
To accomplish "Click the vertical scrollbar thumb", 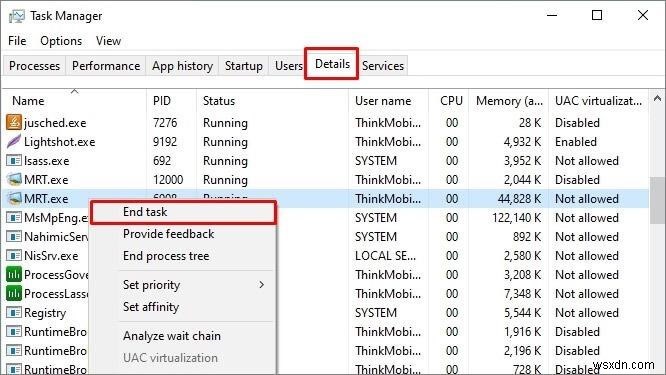I will click(658, 200).
